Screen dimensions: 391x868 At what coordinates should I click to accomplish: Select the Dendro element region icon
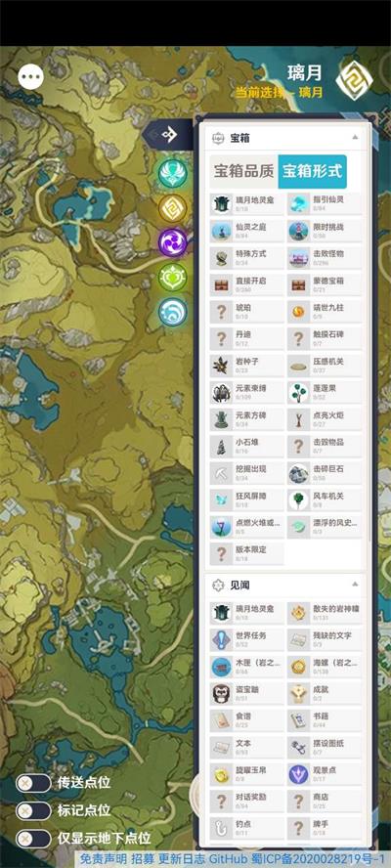(173, 278)
